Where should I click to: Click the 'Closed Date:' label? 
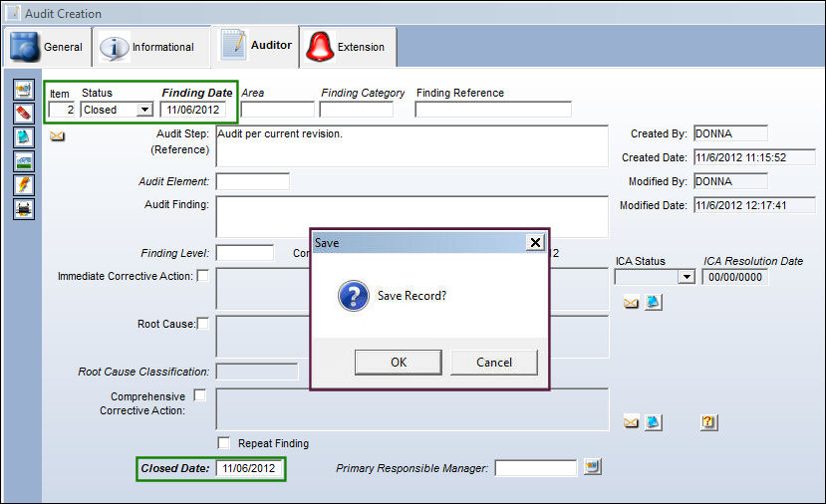pos(175,468)
